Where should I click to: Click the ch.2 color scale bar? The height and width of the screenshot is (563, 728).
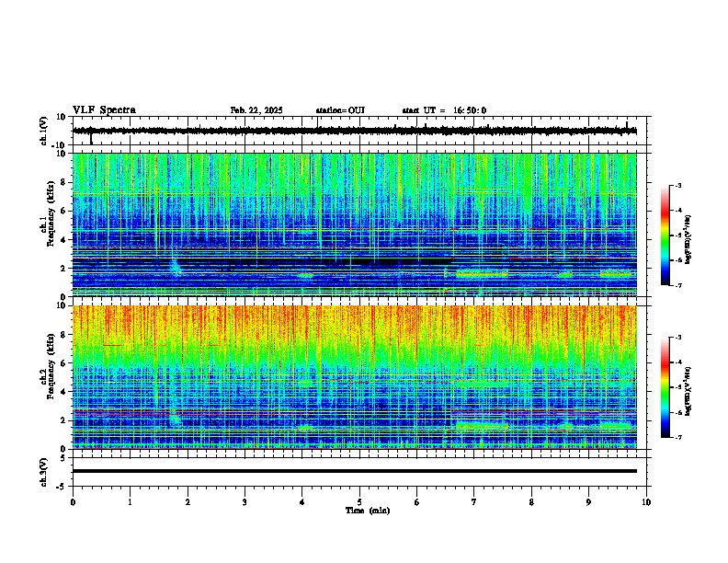pyautogui.click(x=665, y=387)
